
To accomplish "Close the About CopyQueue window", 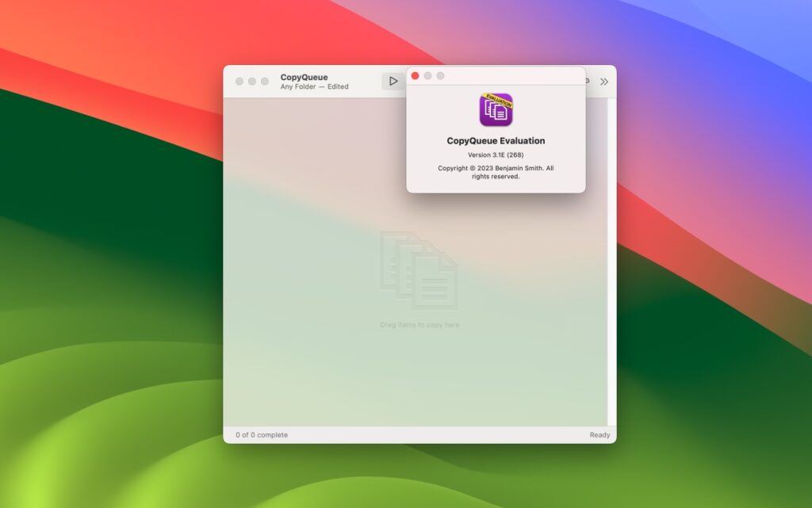I will point(416,75).
